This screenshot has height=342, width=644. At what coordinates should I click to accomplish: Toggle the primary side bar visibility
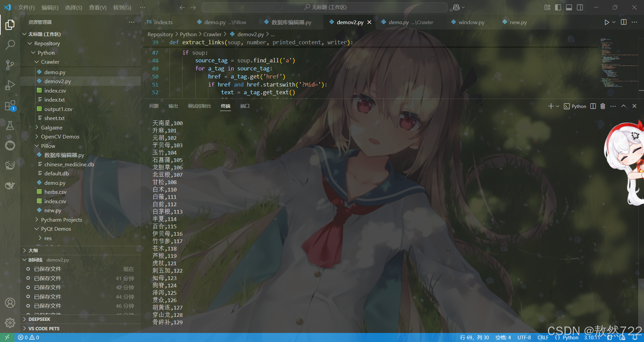click(x=558, y=7)
